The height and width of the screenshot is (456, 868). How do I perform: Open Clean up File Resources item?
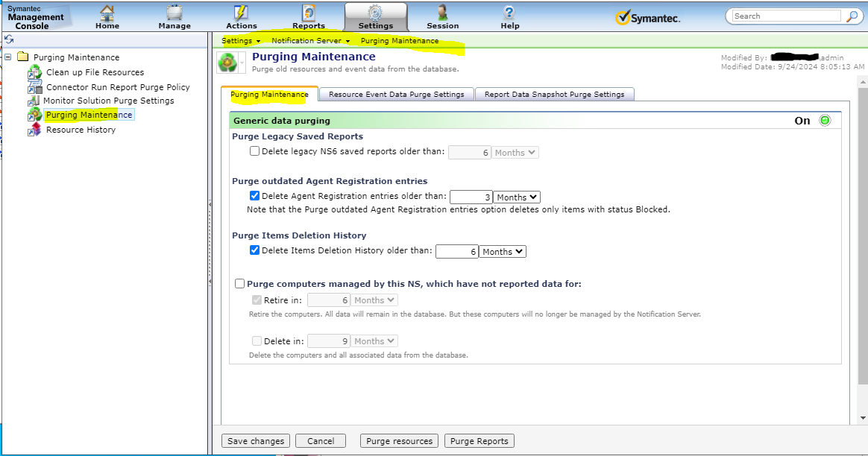click(x=95, y=72)
